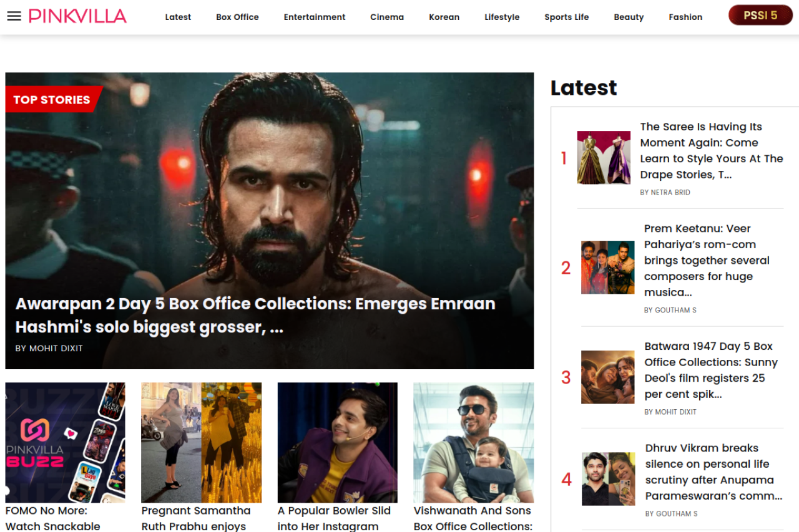Image resolution: width=799 pixels, height=532 pixels.
Task: Open the Korean section
Action: [x=444, y=17]
